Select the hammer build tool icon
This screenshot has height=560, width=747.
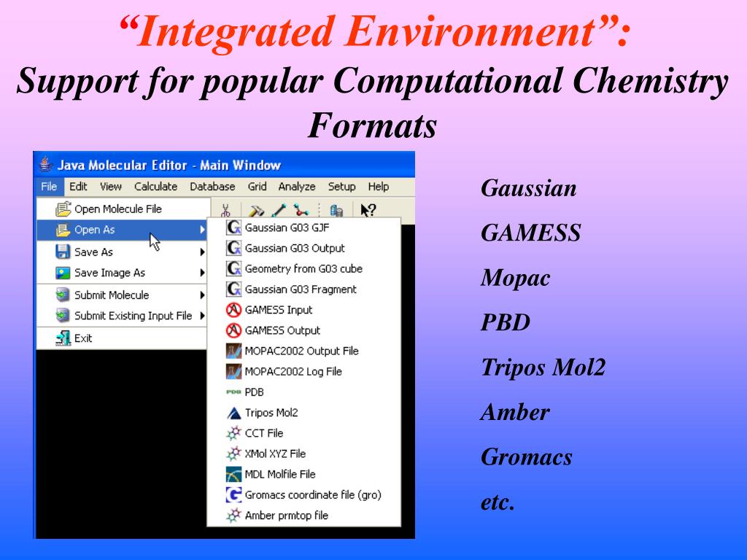(x=256, y=210)
